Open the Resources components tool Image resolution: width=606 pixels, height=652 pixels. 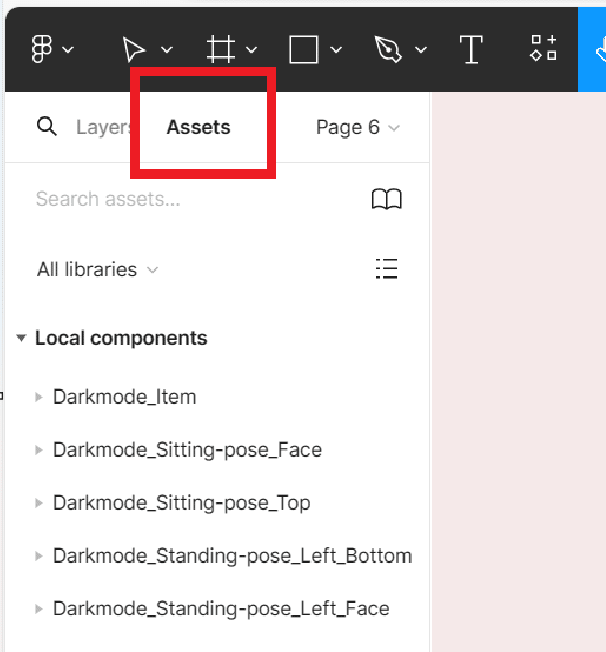[544, 48]
